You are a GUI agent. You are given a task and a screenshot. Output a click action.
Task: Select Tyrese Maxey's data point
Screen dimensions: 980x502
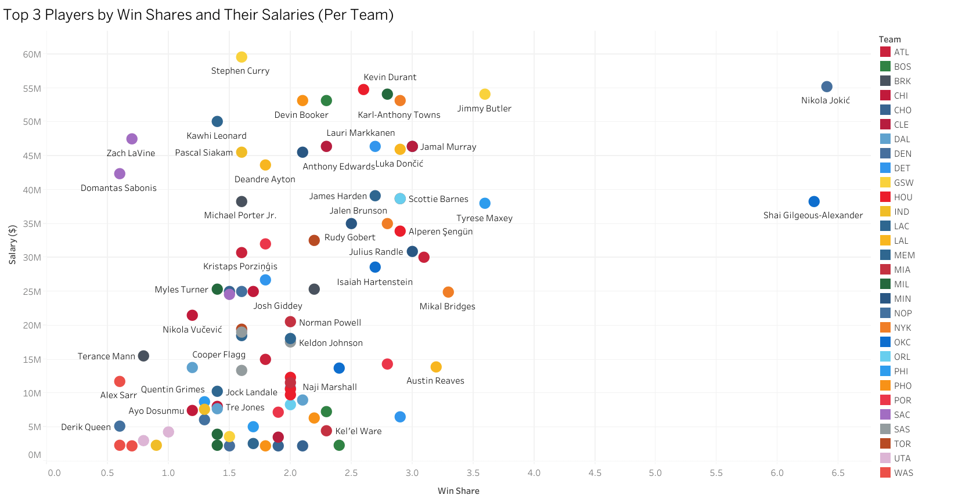click(485, 203)
